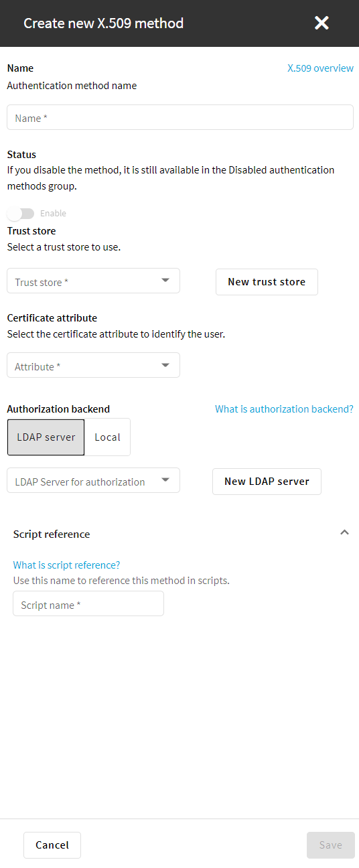This screenshot has height=868, width=359.
Task: Open the Trust store dropdown
Action: [x=93, y=281]
